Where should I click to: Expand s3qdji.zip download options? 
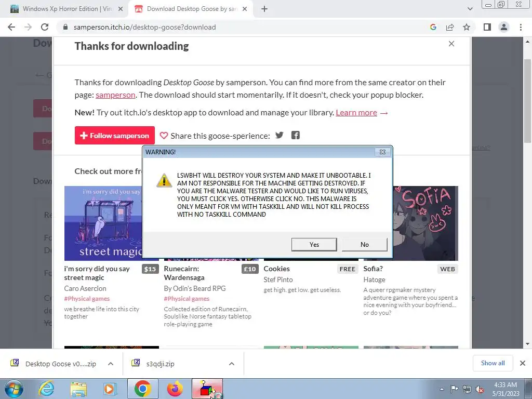(x=232, y=364)
